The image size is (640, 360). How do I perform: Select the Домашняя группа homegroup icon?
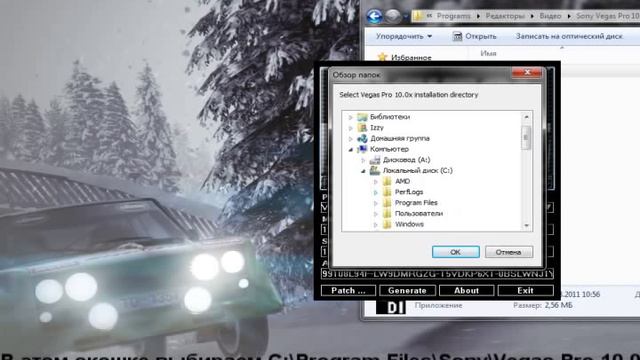[362, 138]
